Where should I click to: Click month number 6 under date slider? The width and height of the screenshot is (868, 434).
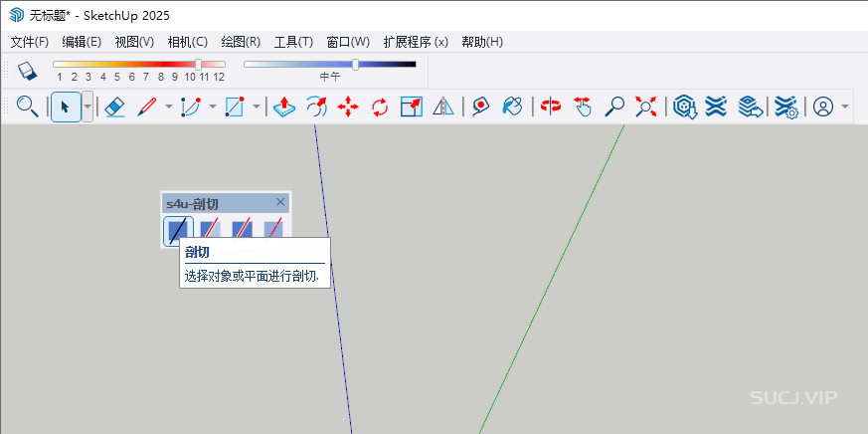(132, 77)
